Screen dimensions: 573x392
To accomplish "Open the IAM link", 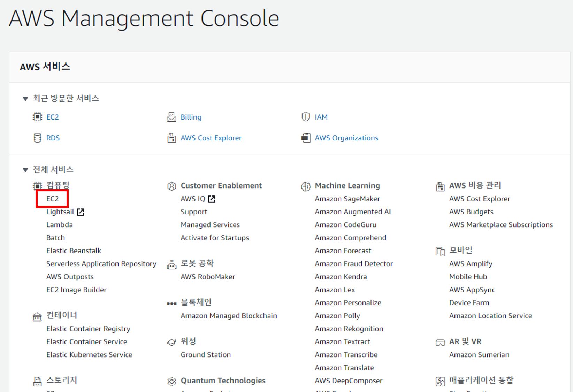I will click(x=321, y=117).
